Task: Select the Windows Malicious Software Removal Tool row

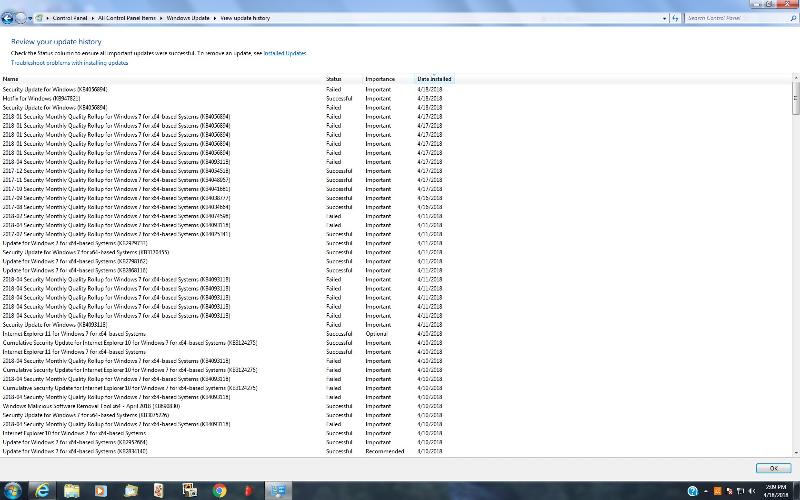Action: (222, 406)
